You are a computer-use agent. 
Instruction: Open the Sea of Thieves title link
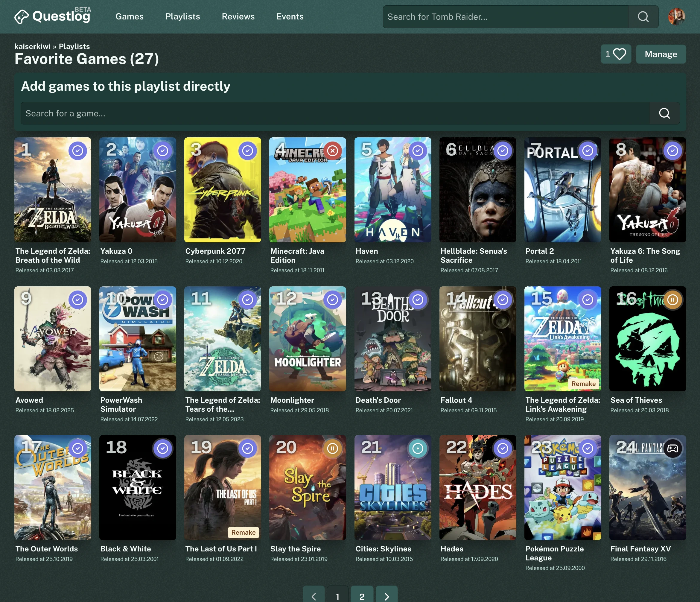tap(636, 400)
